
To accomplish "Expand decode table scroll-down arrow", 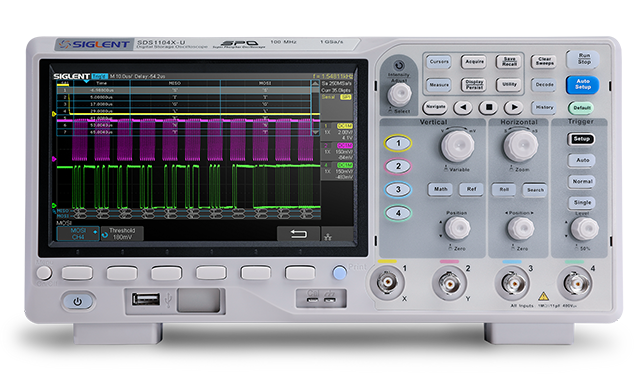I will (x=315, y=132).
